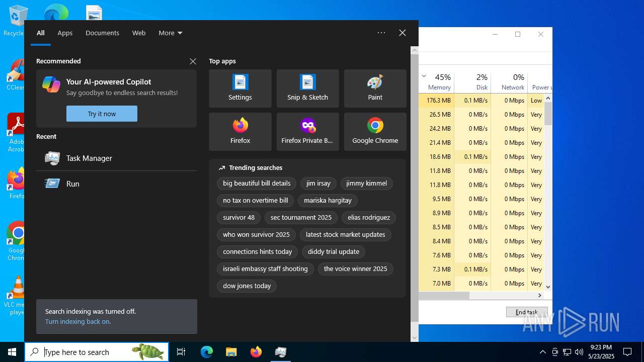Launch Snip & Sketch tile

pyautogui.click(x=307, y=88)
